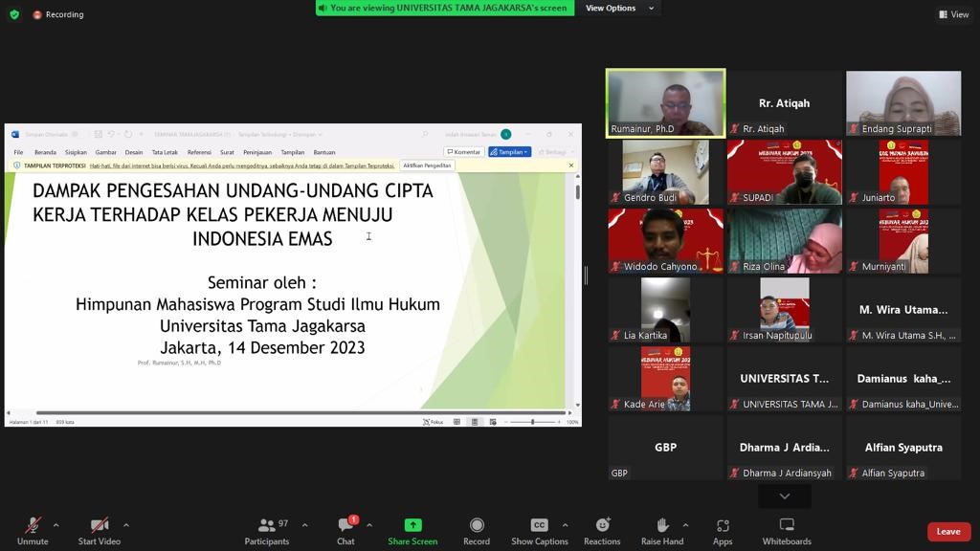This screenshot has width=980, height=551.
Task: Expand the View Options dropdown
Action: [620, 8]
